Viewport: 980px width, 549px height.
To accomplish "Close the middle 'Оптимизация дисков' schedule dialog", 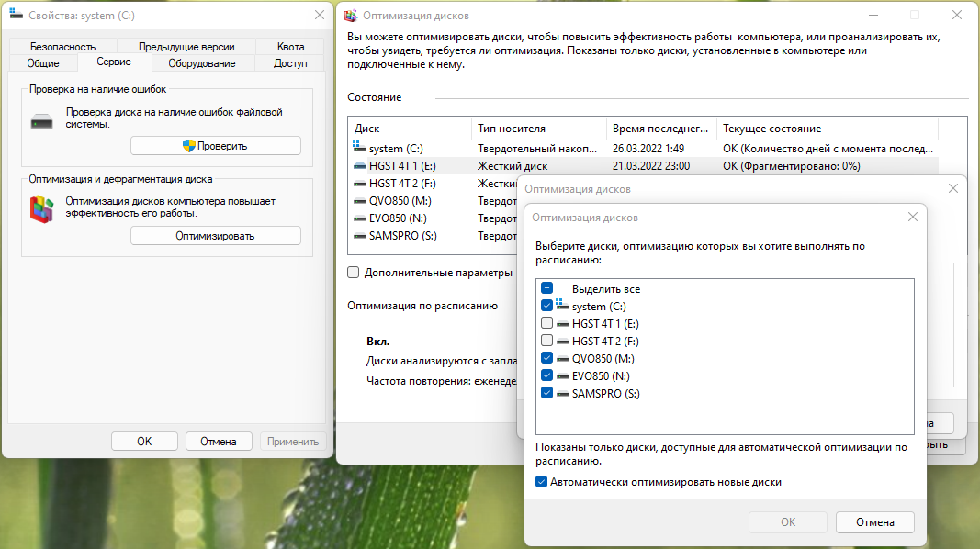I will [953, 188].
